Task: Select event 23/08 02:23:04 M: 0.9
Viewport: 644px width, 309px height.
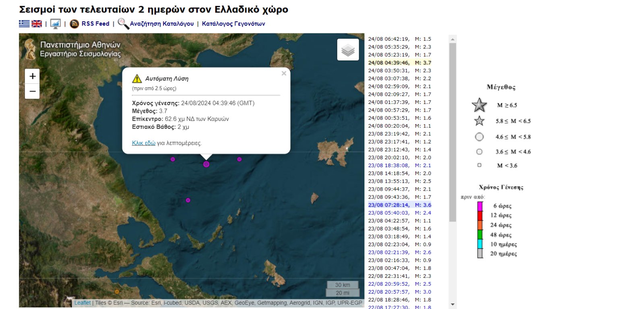Action: click(400, 244)
